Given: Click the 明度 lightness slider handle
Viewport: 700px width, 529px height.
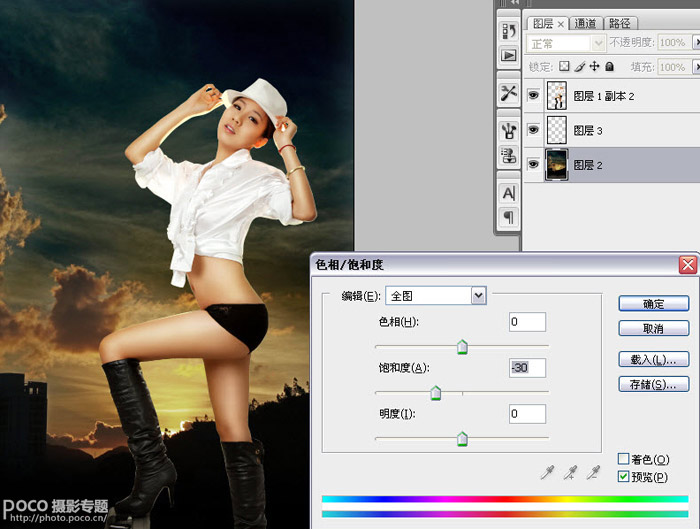Looking at the screenshot, I should click(462, 439).
